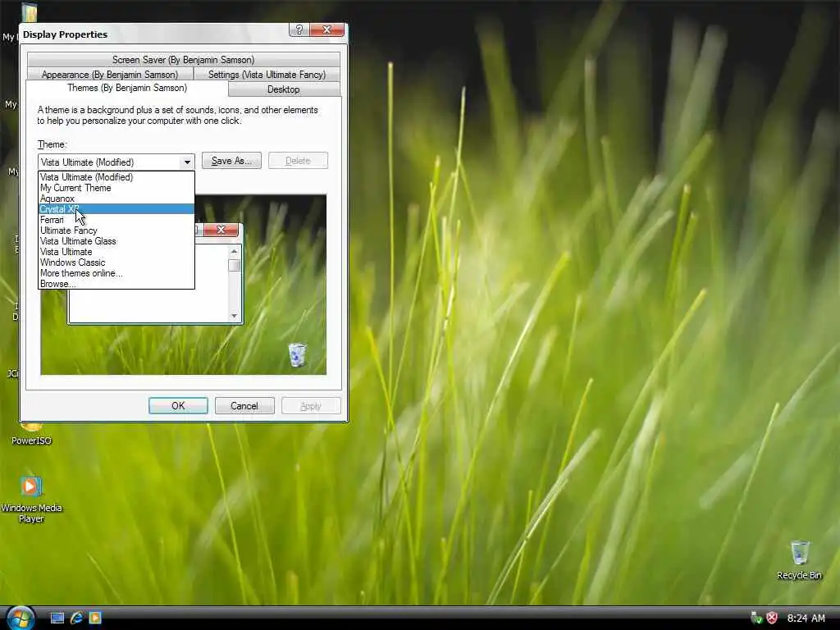
Task: Choose Ultimate Fancy theme
Action: [116, 231]
